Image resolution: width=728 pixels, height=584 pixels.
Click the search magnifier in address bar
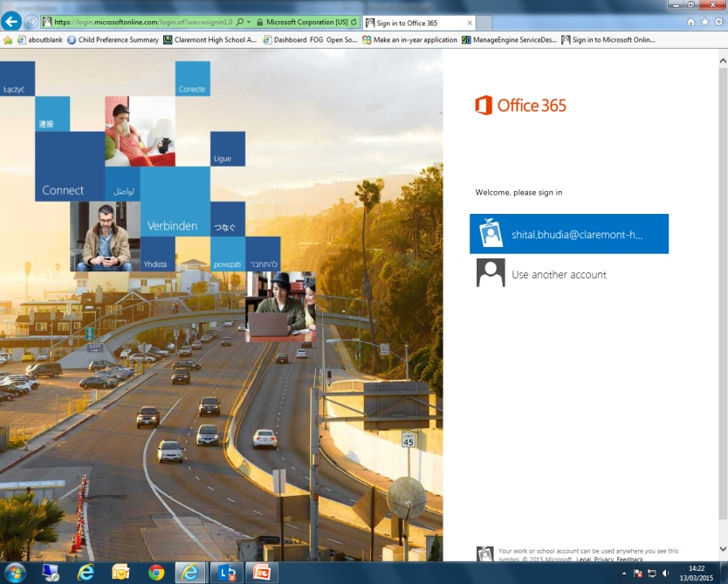point(239,22)
